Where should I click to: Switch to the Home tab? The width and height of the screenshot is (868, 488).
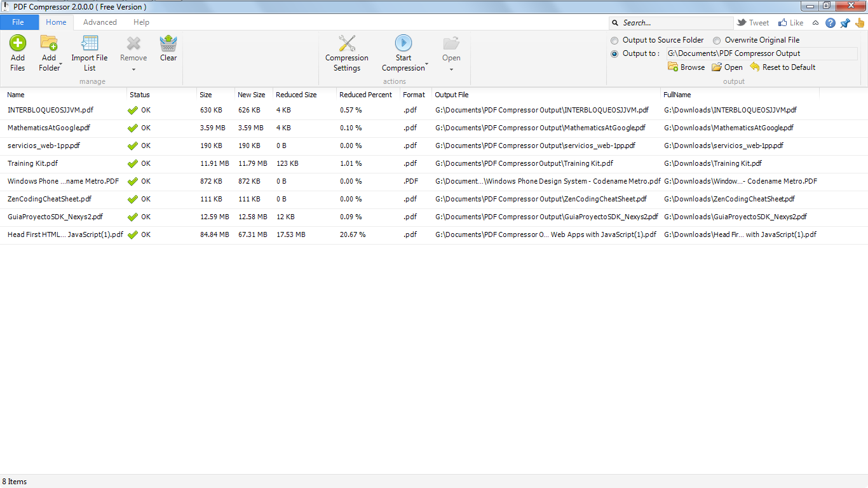coord(56,22)
